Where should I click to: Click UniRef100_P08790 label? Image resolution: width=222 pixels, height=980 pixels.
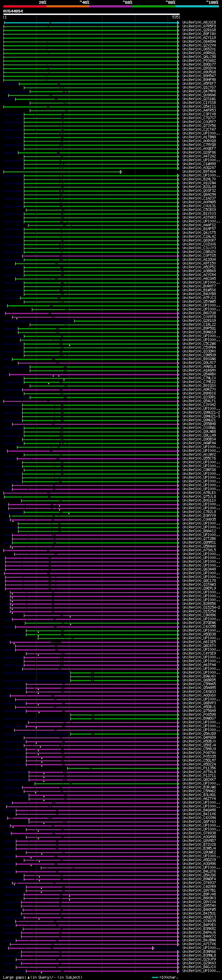[x=199, y=753]
